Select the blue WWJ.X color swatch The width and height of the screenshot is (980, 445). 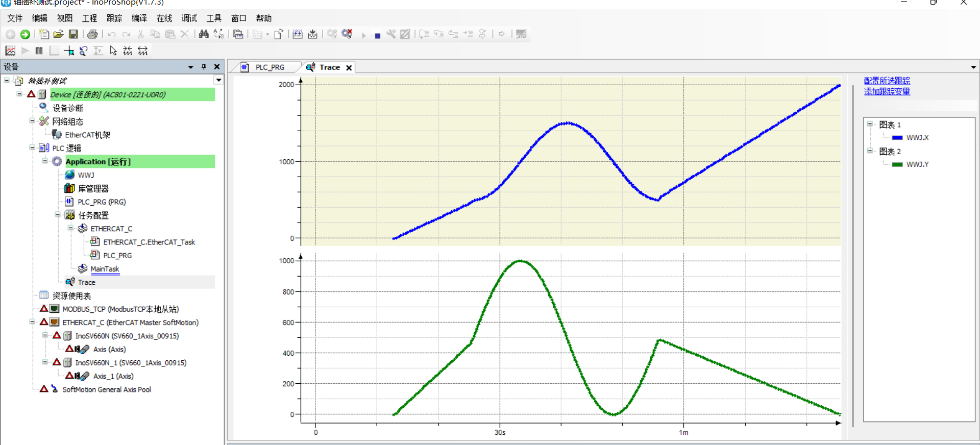pyautogui.click(x=897, y=138)
